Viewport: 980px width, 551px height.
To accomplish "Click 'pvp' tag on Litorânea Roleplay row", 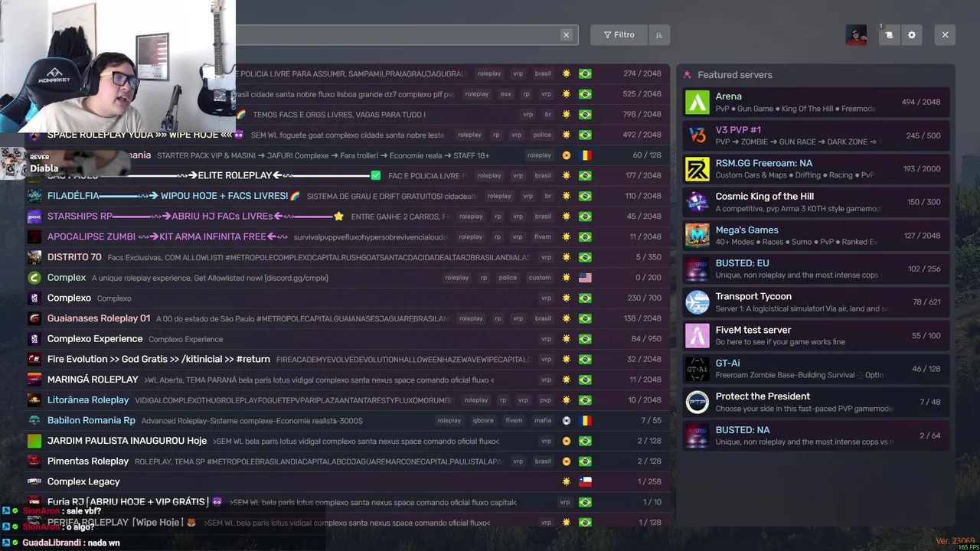I will pyautogui.click(x=545, y=399).
